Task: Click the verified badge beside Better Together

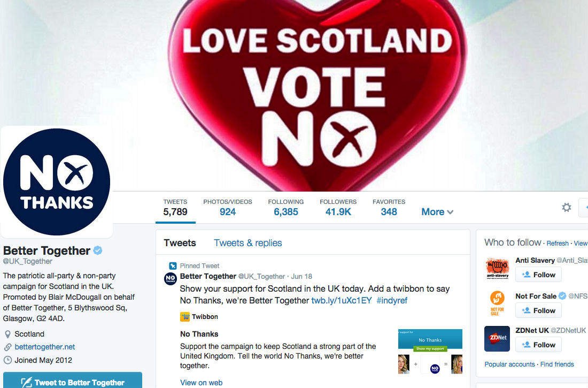Action: (x=98, y=250)
